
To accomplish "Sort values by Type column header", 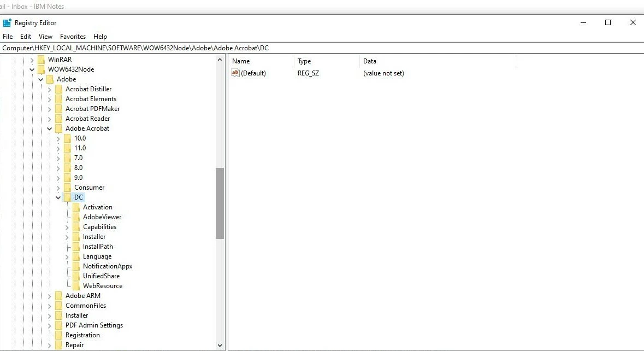I will (327, 61).
